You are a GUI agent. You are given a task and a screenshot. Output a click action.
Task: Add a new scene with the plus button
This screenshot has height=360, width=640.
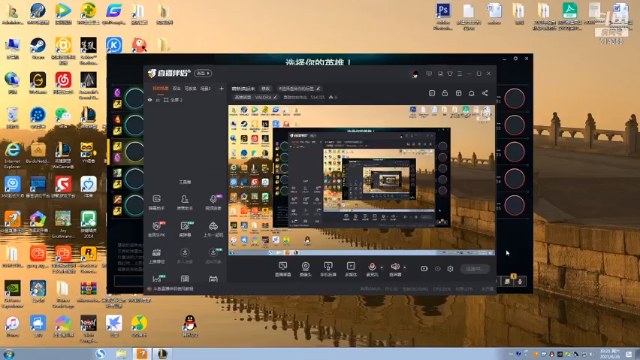coord(221,88)
